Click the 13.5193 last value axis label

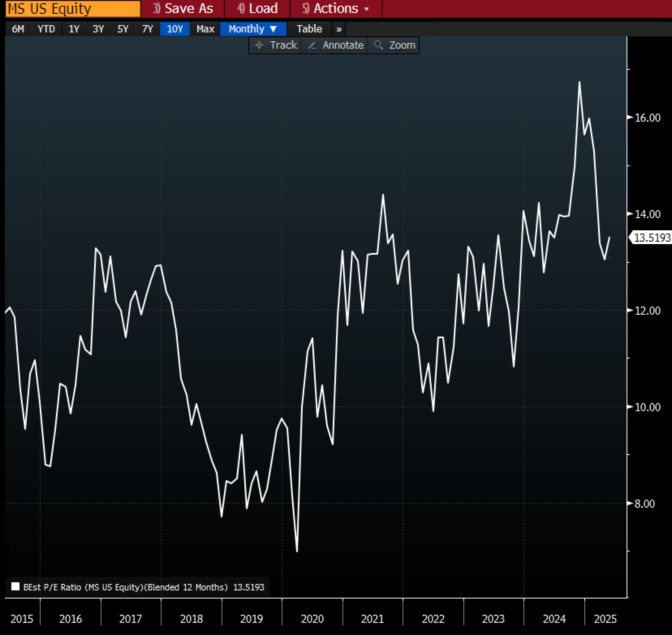tap(650, 237)
